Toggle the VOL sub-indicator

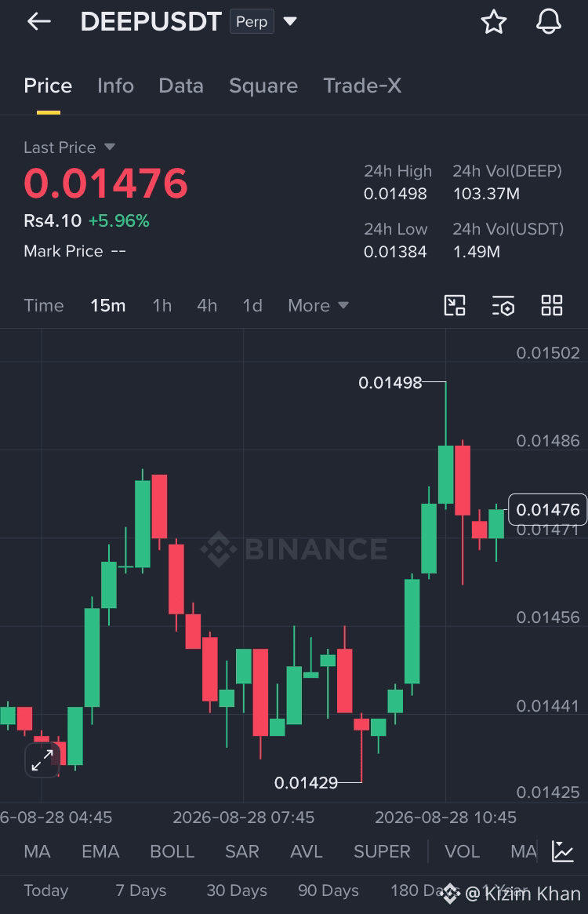tap(462, 852)
